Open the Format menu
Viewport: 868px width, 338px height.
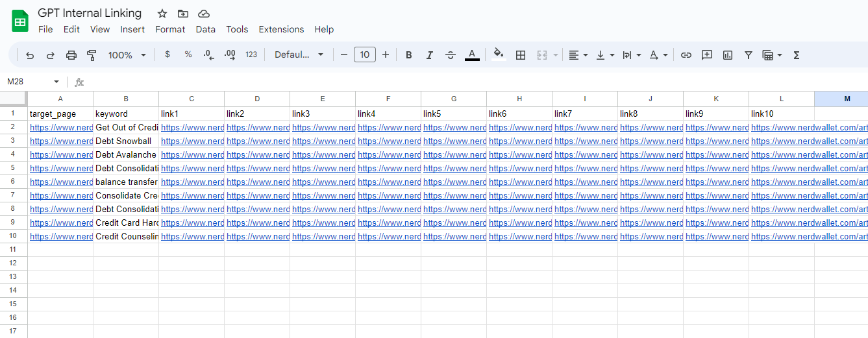tap(170, 29)
